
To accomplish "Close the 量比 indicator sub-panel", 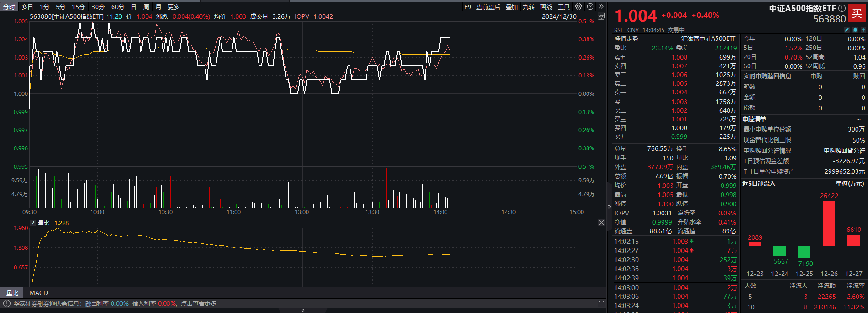I will click(601, 223).
